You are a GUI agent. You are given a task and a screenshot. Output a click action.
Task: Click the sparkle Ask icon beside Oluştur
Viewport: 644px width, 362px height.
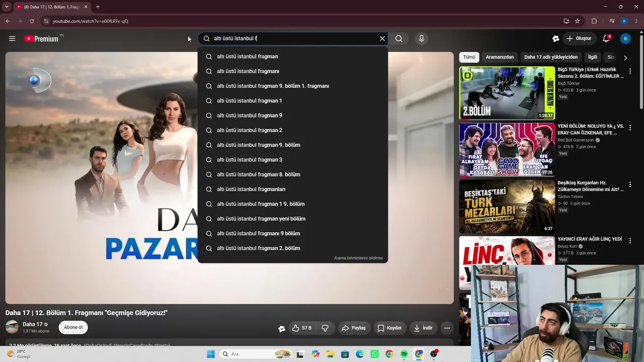555,39
